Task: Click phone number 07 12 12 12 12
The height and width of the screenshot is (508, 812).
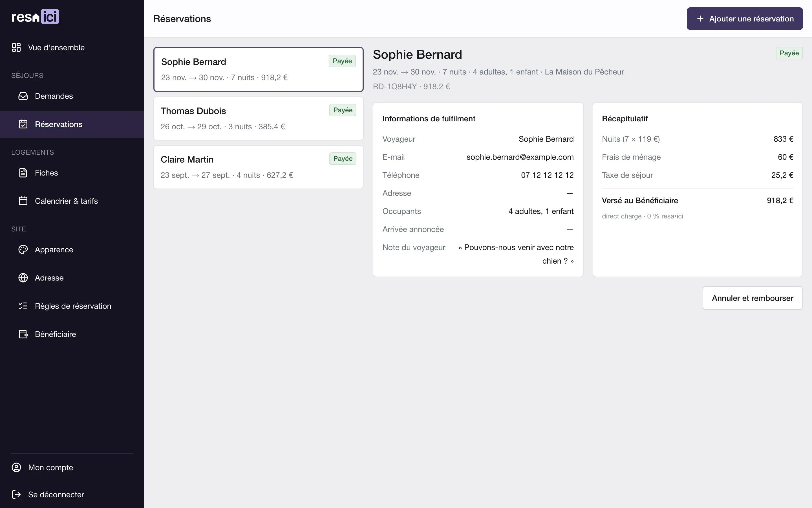Action: pyautogui.click(x=547, y=175)
